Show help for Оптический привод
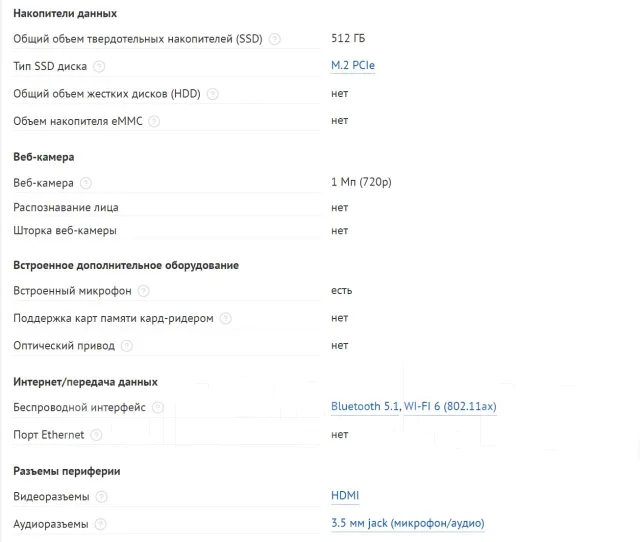This screenshot has width=640, height=542. click(x=127, y=346)
